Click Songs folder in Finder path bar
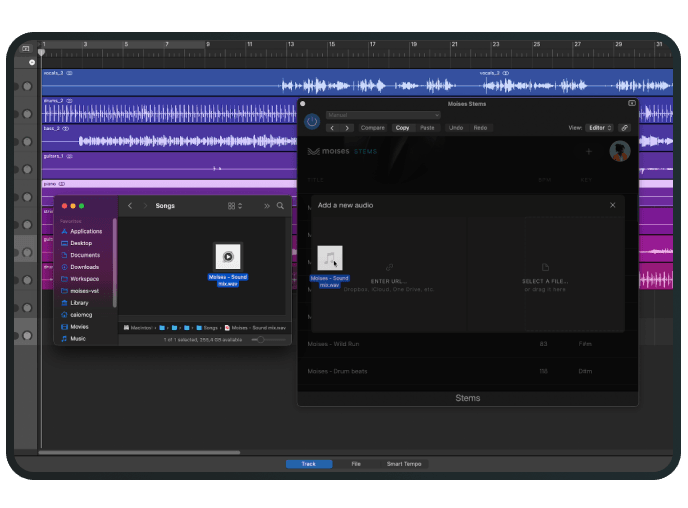Image resolution: width=688 pixels, height=508 pixels. tap(207, 328)
